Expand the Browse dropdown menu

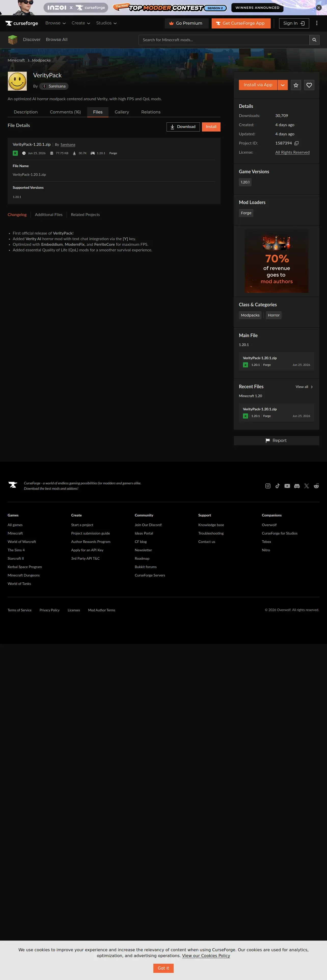click(56, 23)
